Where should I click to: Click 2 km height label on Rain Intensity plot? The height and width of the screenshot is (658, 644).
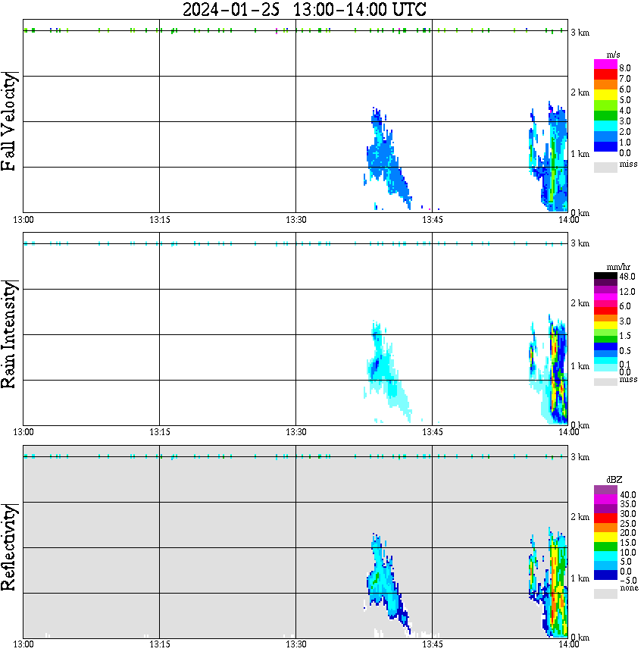(x=580, y=303)
